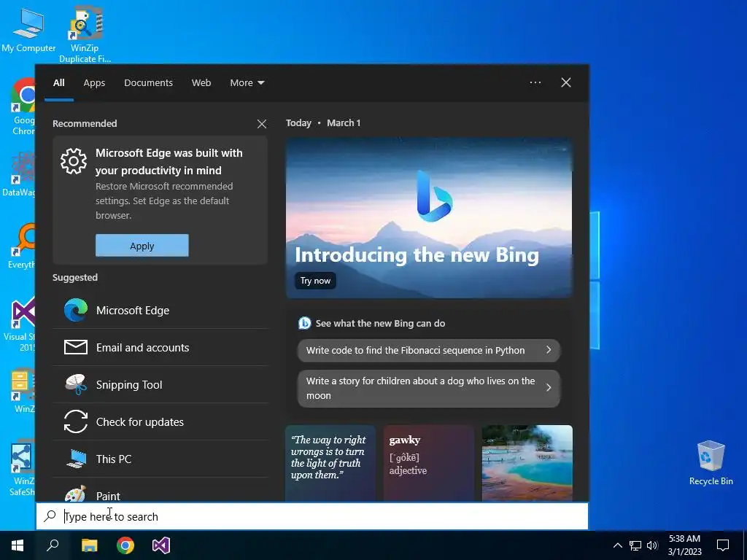Viewport: 747px width, 560px height.
Task: Click the Suggested section heading
Action: (x=75, y=278)
